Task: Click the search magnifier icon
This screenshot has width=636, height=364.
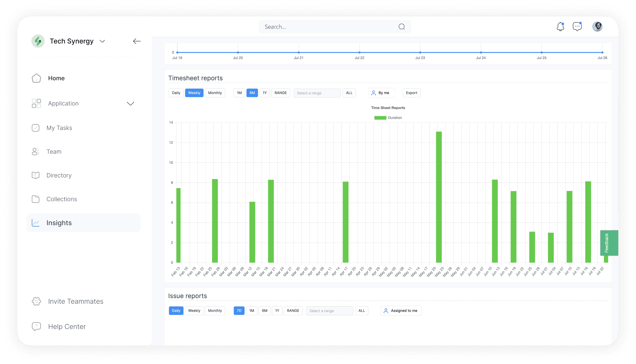Action: [401, 27]
